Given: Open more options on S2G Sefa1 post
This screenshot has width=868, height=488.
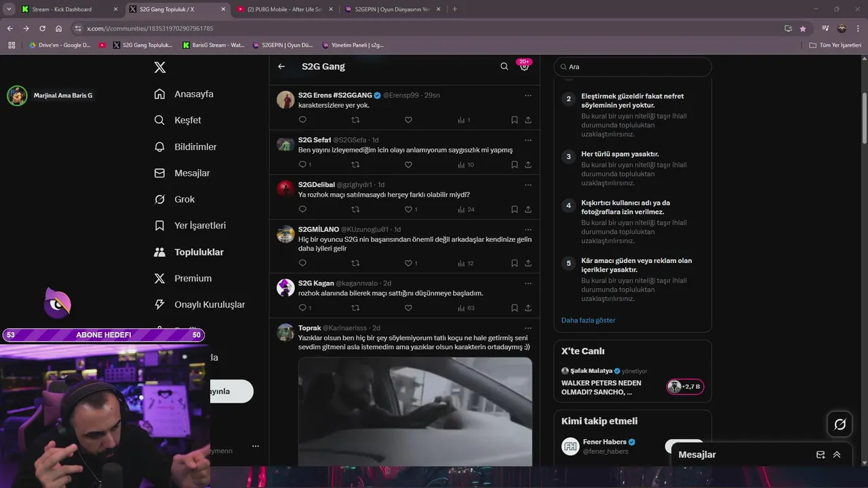Looking at the screenshot, I should 528,140.
